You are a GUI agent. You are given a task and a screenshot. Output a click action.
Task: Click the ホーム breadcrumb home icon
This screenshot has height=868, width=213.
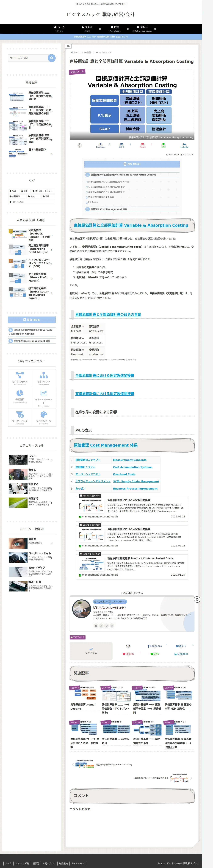(72, 53)
